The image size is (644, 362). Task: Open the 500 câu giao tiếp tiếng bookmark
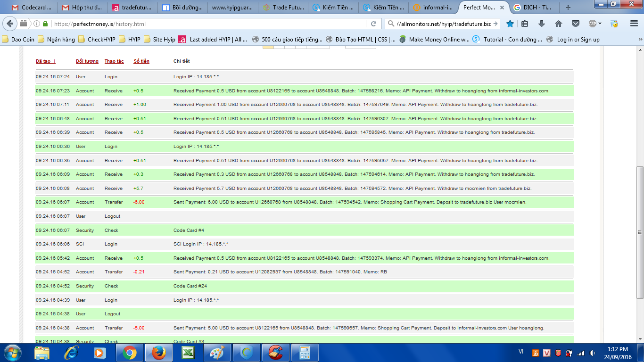pos(287,40)
